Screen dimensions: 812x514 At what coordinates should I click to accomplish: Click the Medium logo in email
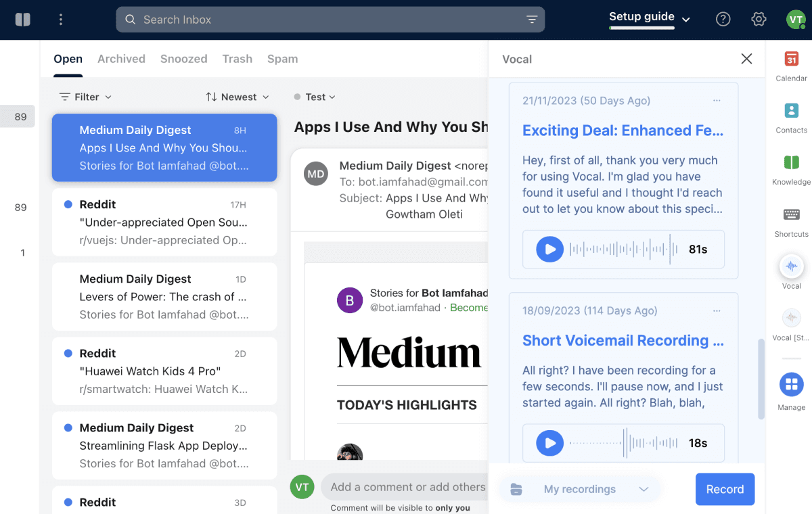pos(409,353)
